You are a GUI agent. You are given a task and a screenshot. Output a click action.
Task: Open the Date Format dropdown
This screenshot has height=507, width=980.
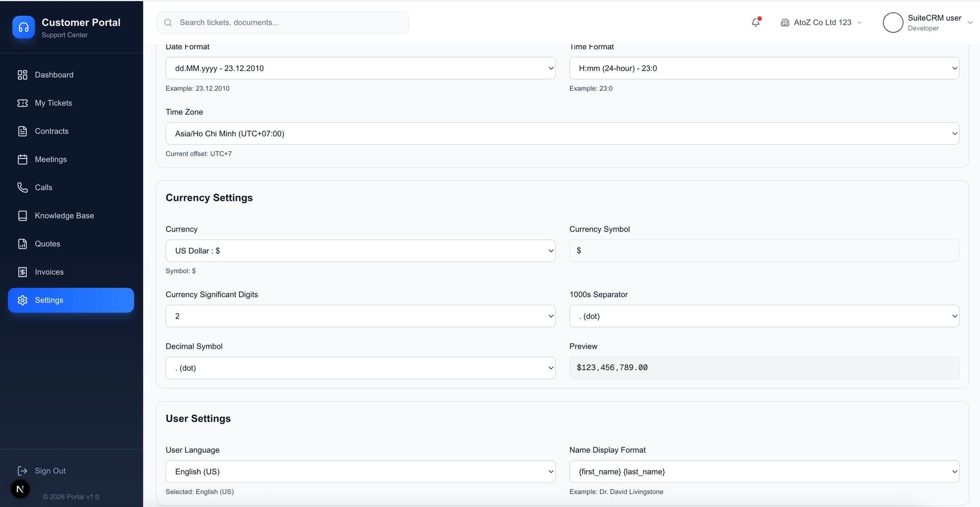[x=360, y=68]
